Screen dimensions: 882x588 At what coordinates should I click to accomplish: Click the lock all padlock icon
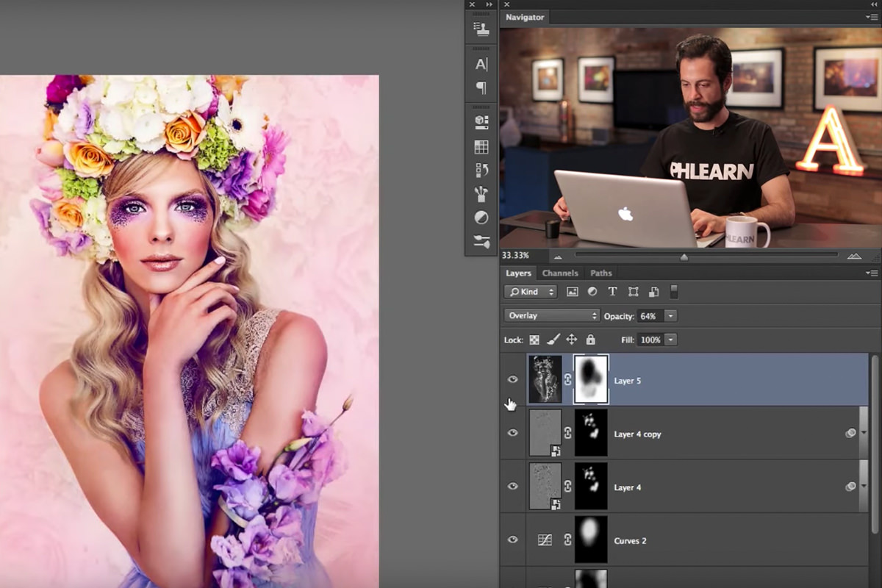click(x=590, y=340)
